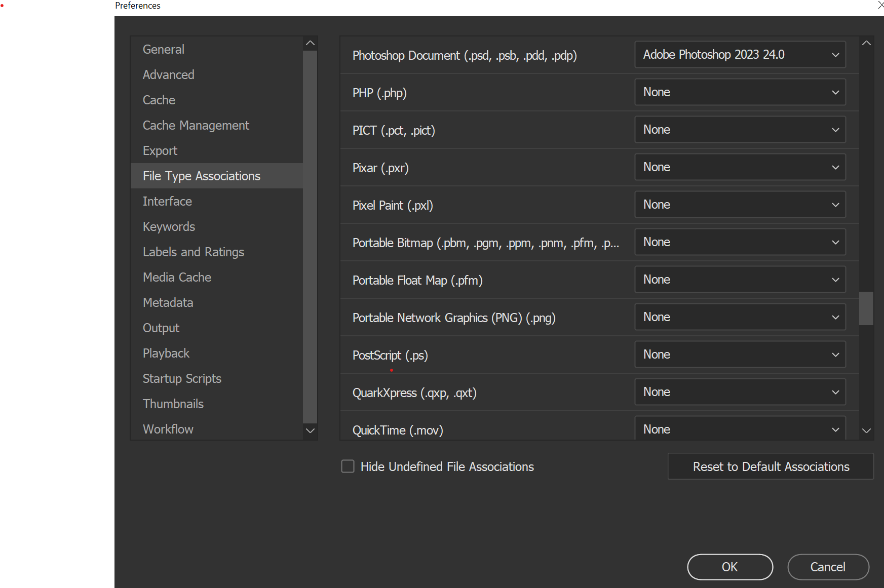The height and width of the screenshot is (588, 884).
Task: Open the Pixel Paint association dropdown
Action: pos(739,204)
